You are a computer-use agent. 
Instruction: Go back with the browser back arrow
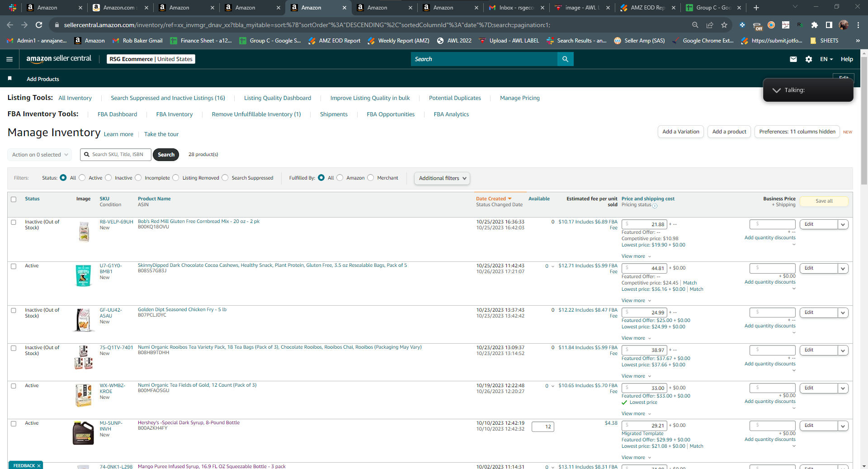(x=10, y=25)
